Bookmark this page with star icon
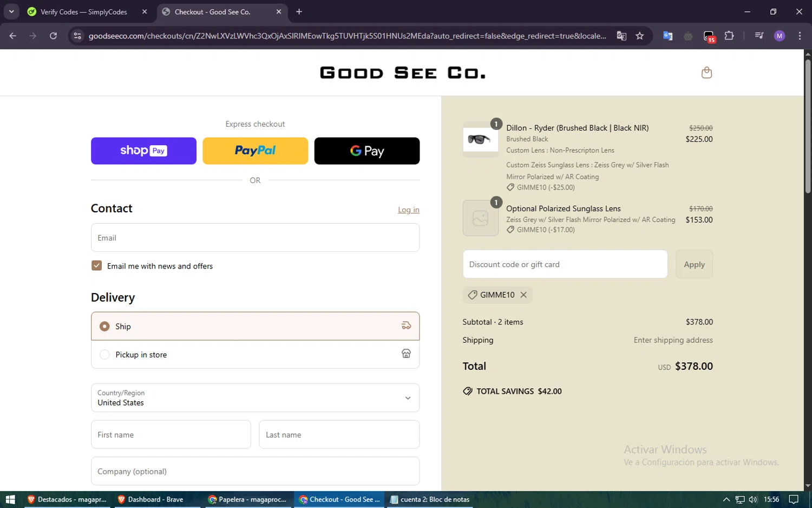Viewport: 812px width, 508px height. [x=640, y=36]
